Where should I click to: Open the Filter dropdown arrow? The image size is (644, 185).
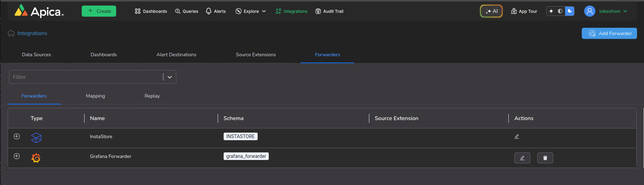click(x=170, y=77)
